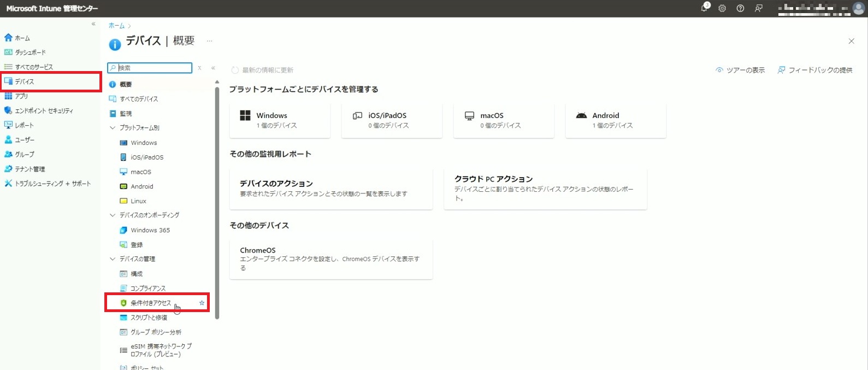The image size is (868, 370).
Task: Click the グループ people icon
Action: [8, 154]
